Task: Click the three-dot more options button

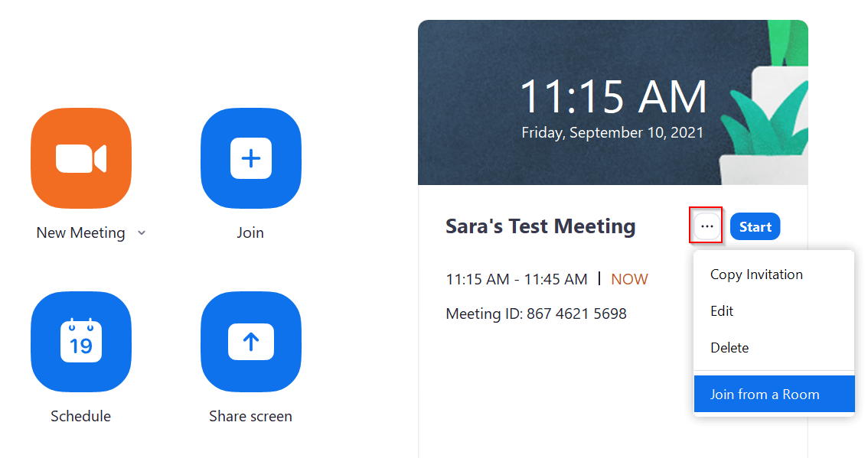Action: click(706, 227)
